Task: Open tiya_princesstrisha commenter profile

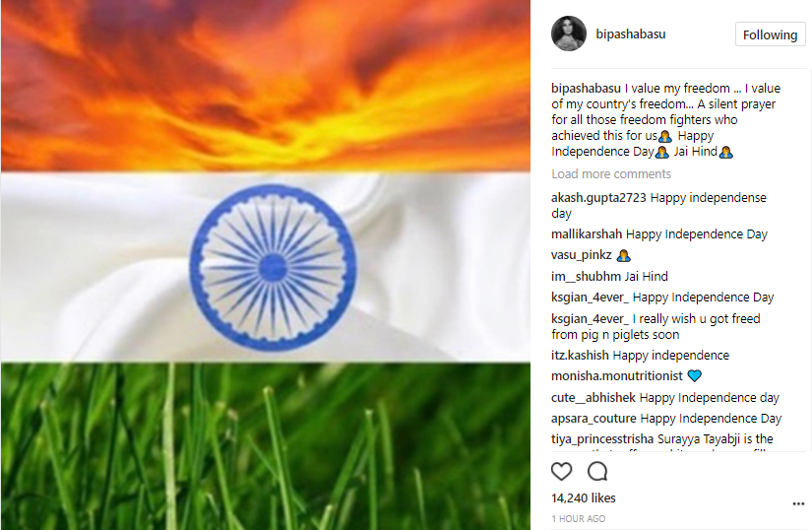Action: 602,438
